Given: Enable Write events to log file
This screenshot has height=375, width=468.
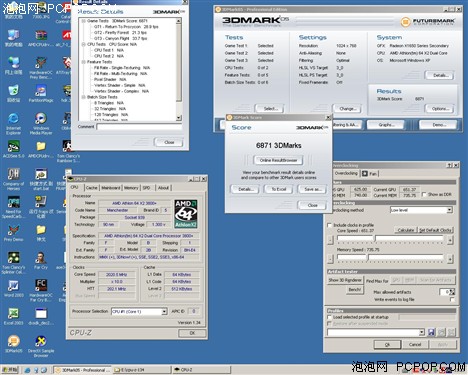Looking at the screenshot, I should [452, 300].
